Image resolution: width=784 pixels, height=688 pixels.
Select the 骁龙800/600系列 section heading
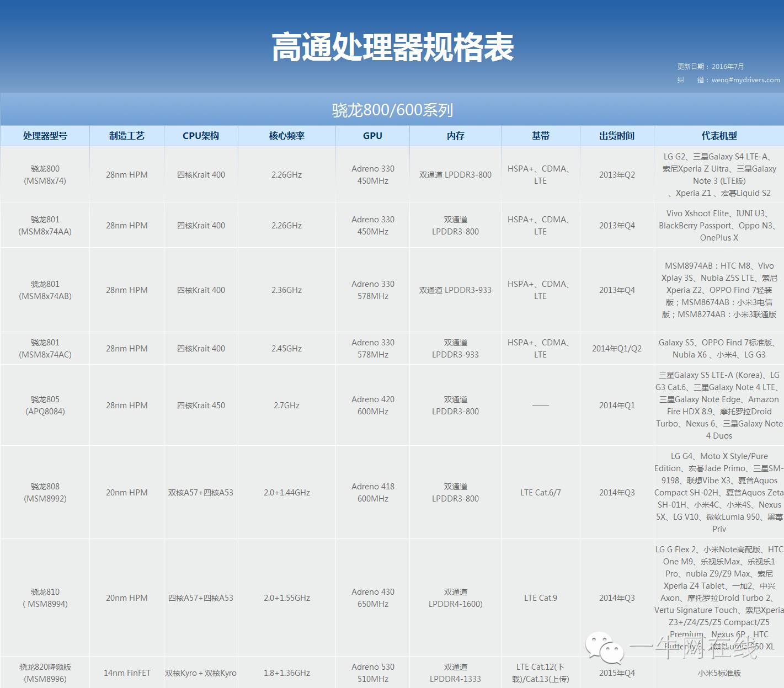click(x=392, y=110)
